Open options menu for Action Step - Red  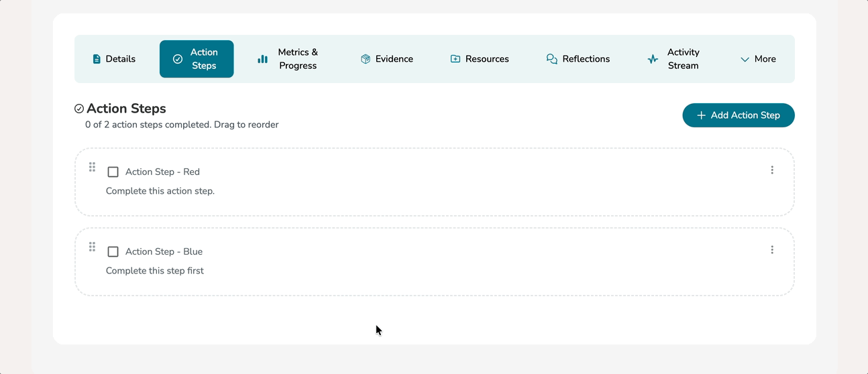tap(772, 170)
